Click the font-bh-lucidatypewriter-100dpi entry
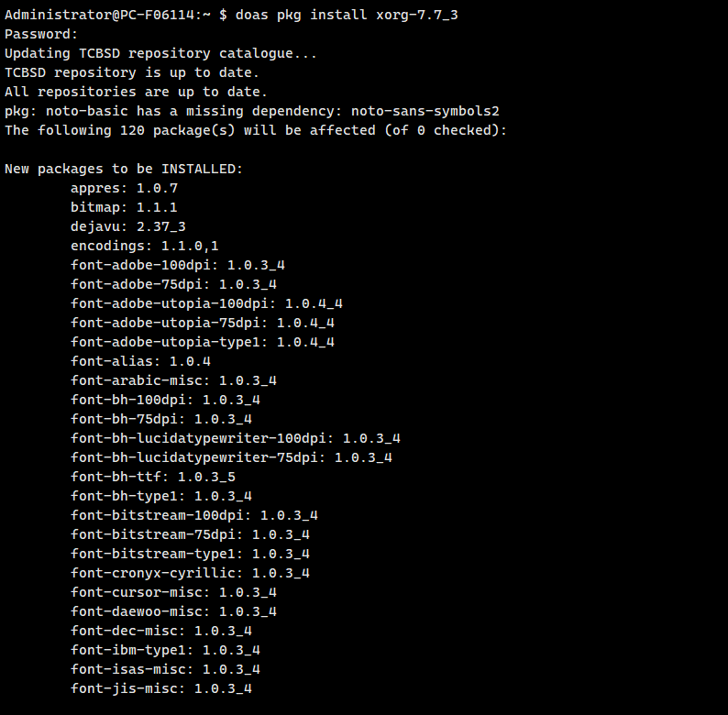Screen dimensions: 728x715 point(235,438)
